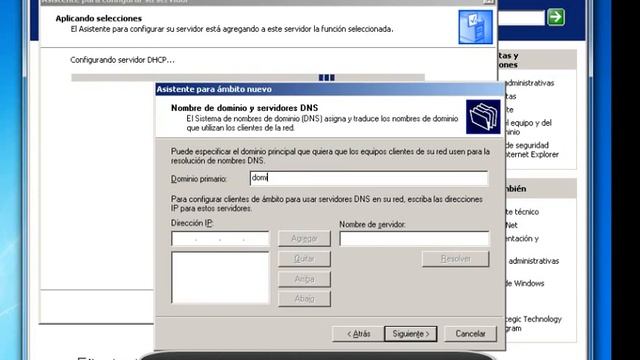
Task: Click the Configurando servidor DHCP text
Action: click(122, 60)
